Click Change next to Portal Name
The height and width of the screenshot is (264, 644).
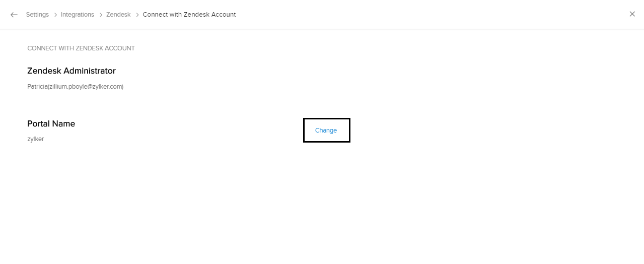tap(326, 130)
